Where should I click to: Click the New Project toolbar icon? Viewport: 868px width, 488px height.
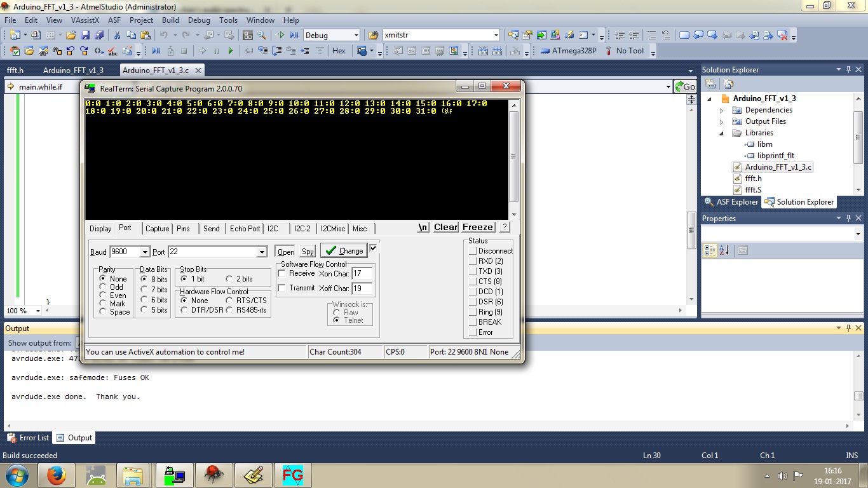coord(15,35)
